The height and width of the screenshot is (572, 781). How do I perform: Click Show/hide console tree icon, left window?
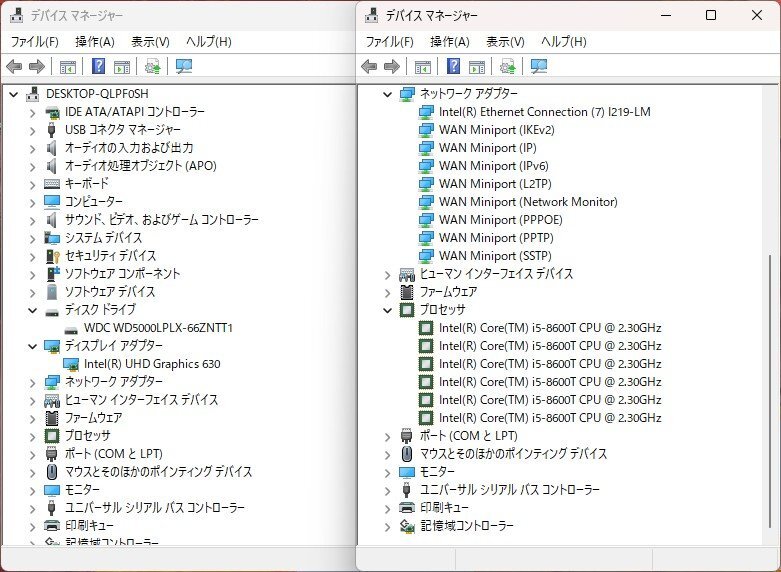[x=68, y=66]
